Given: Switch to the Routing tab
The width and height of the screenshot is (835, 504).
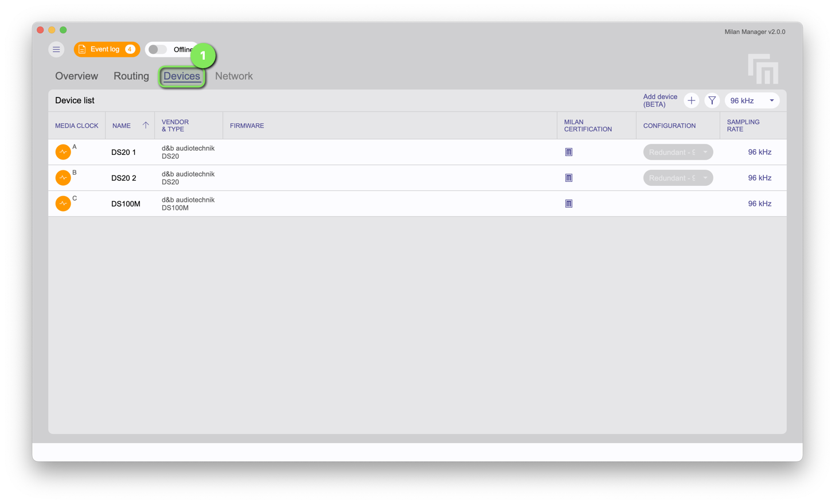Looking at the screenshot, I should coord(131,76).
